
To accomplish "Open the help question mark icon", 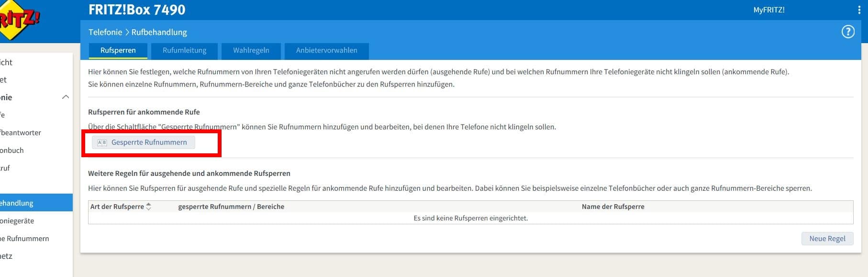I will pos(847,32).
